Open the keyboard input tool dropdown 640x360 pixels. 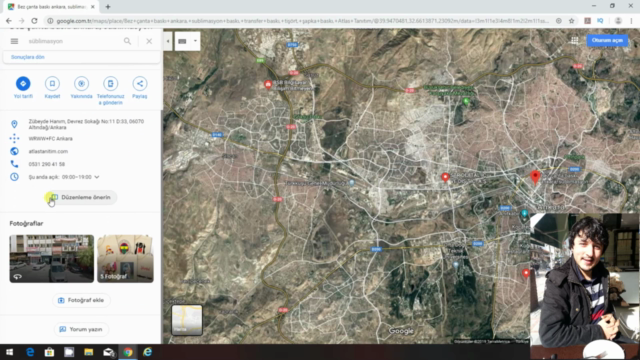[195, 41]
